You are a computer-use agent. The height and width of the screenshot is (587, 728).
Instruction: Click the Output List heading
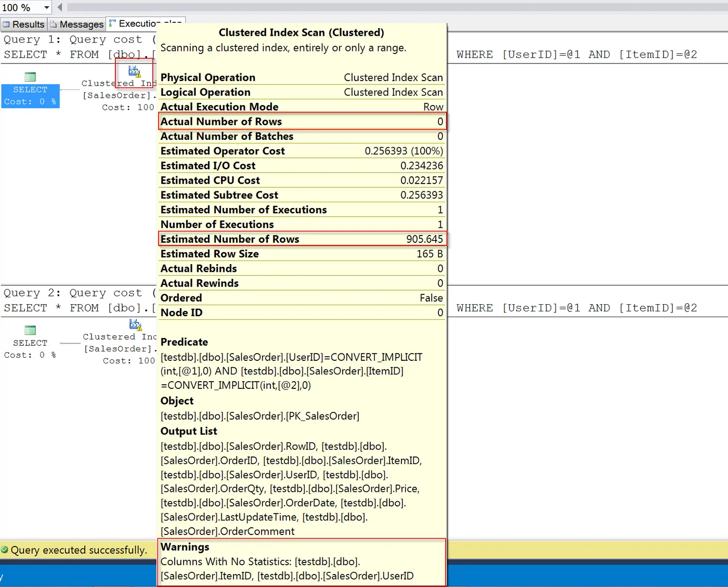[x=189, y=431]
